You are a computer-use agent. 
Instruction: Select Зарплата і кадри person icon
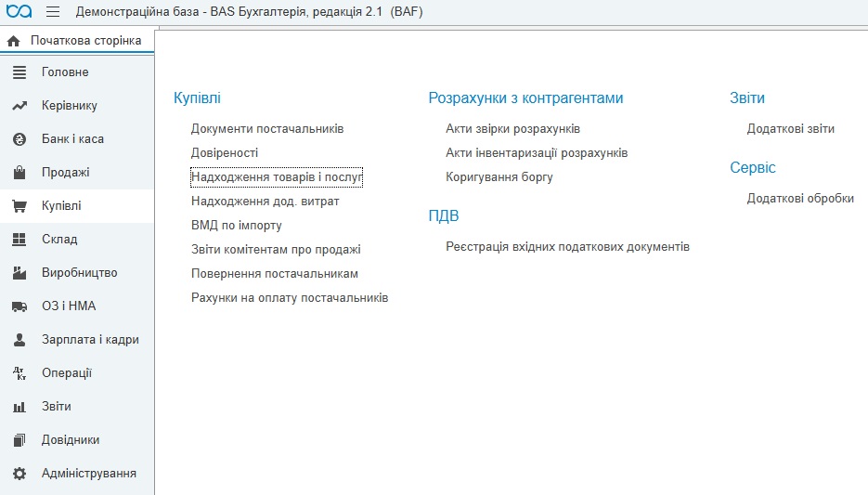pyautogui.click(x=19, y=340)
